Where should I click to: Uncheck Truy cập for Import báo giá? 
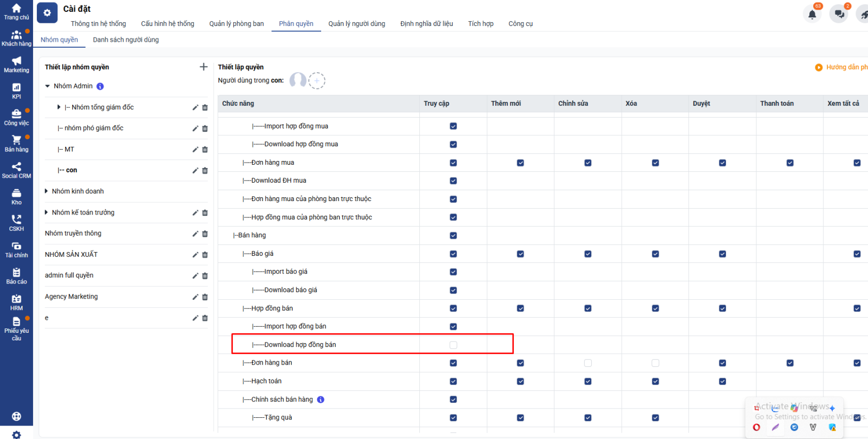click(x=453, y=272)
